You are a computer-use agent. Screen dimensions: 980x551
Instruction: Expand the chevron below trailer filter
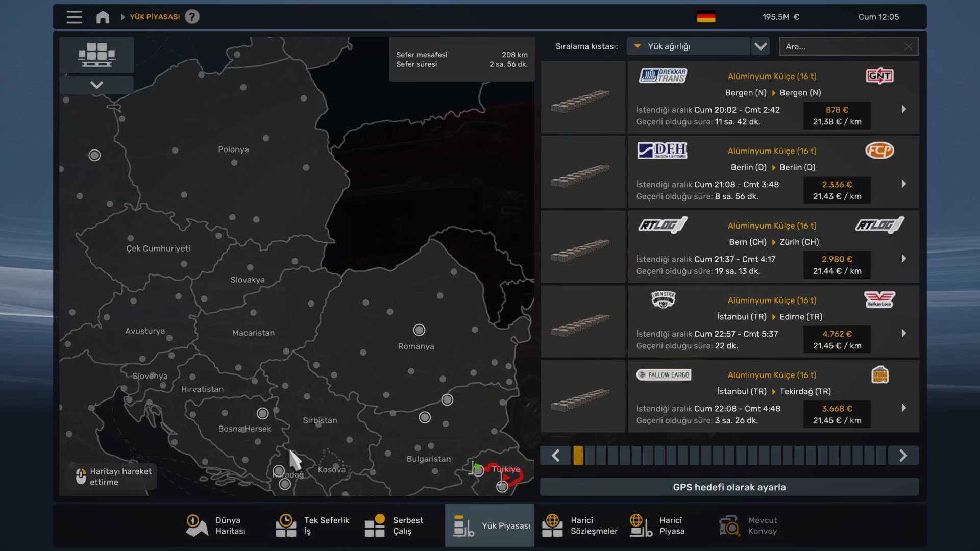tap(96, 85)
